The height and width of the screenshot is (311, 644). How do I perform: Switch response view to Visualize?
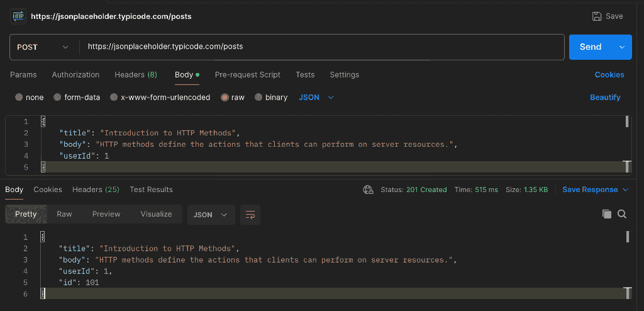(x=156, y=214)
